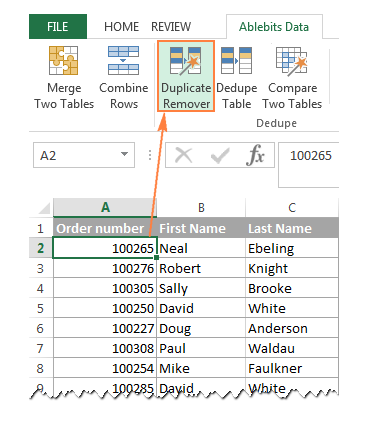Click the cell with Ebeling
The width and height of the screenshot is (381, 423).
292,248
